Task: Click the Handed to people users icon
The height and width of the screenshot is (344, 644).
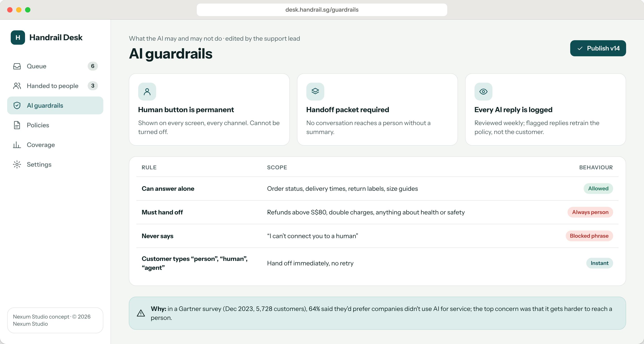Action: pyautogui.click(x=17, y=86)
